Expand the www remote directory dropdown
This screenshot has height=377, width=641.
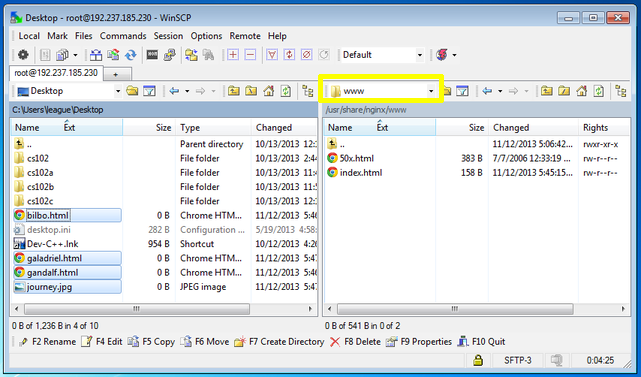point(430,91)
